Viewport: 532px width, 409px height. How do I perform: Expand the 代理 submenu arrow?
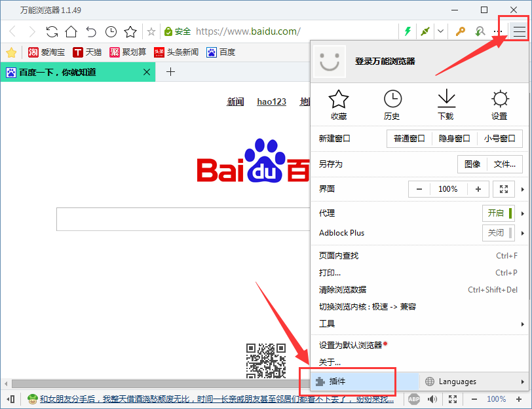[x=523, y=213]
